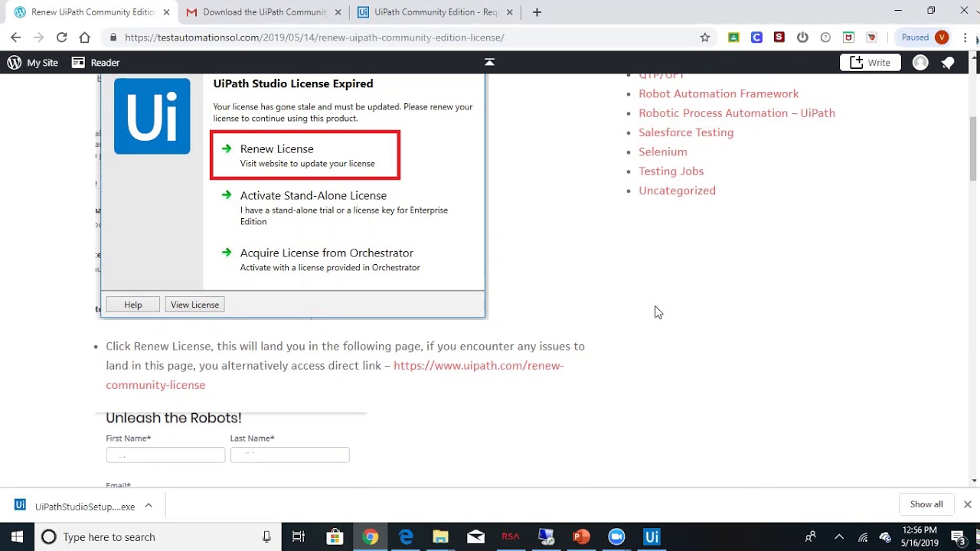Click the address bar URL

click(x=314, y=37)
